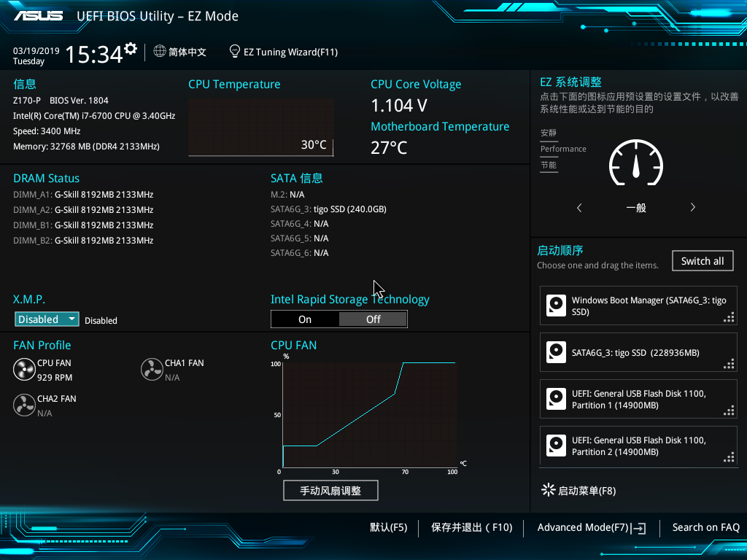Click the 一般 current profile label

point(636,208)
